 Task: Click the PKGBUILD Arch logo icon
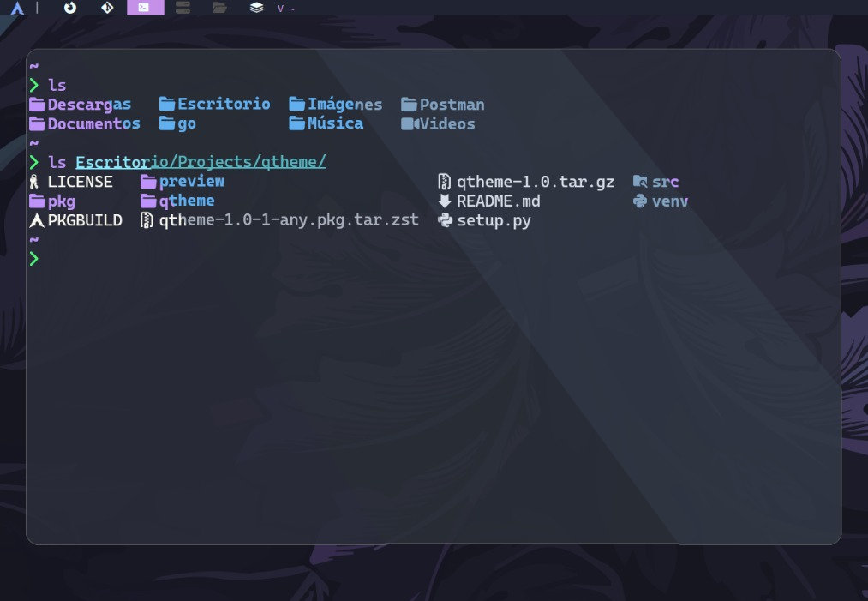37,220
